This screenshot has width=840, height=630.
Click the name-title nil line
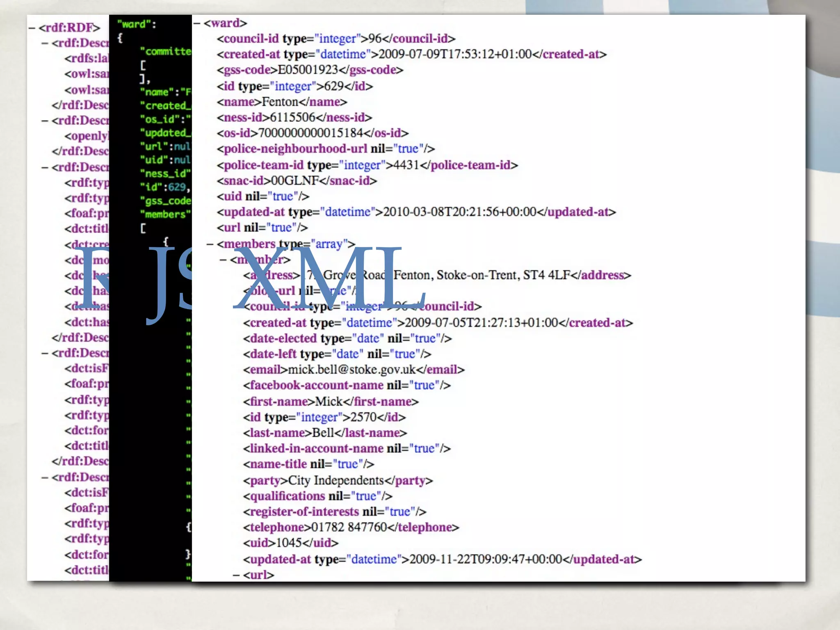click(309, 464)
